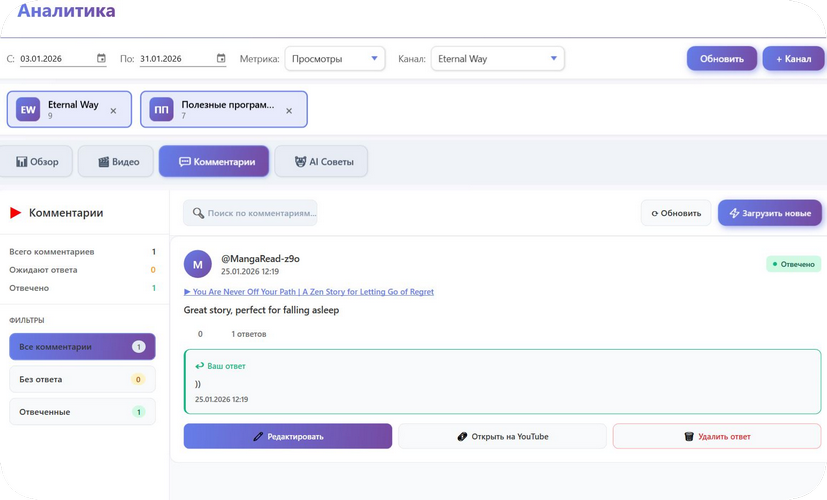Image resolution: width=827 pixels, height=500 pixels.
Task: Remove the Полезные программы channel chip
Action: coord(290,111)
